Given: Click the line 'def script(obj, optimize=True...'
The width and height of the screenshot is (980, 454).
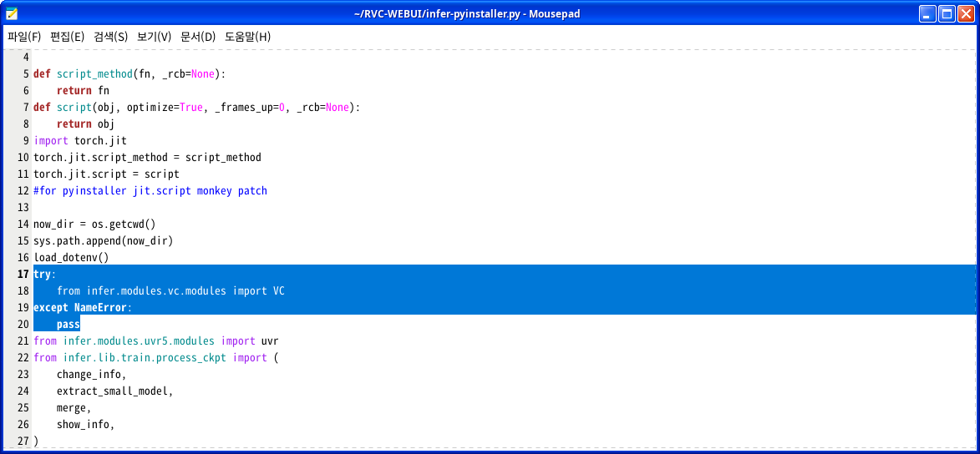Looking at the screenshot, I should pyautogui.click(x=197, y=108).
